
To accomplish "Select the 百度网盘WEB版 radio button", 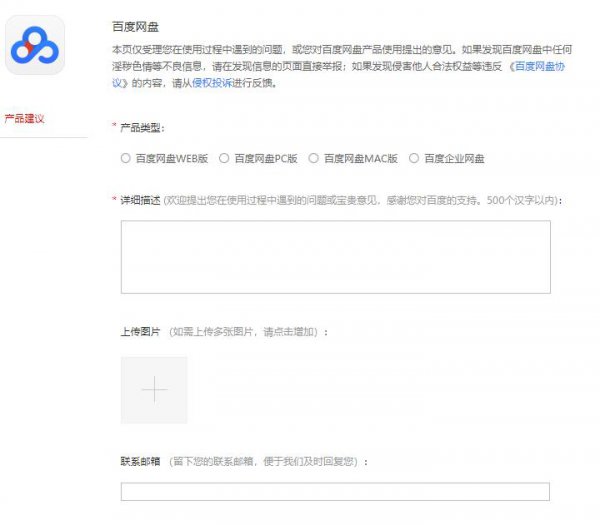I will (x=126, y=158).
